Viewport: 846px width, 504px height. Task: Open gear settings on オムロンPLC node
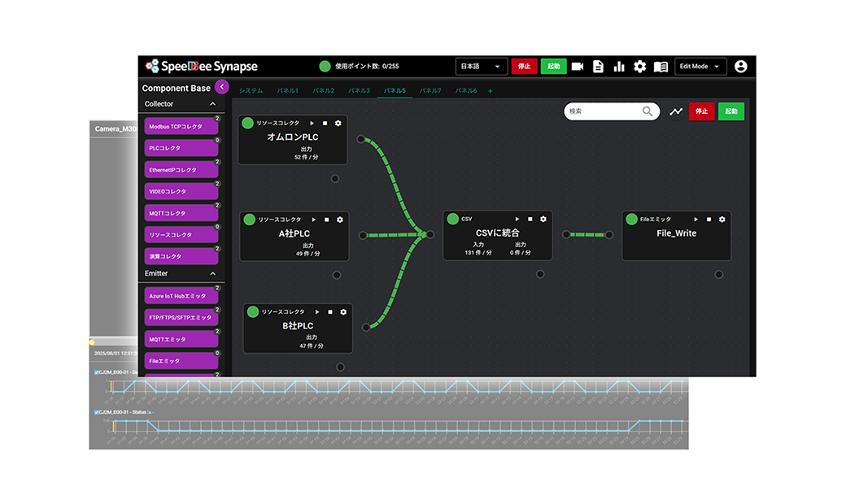[338, 123]
